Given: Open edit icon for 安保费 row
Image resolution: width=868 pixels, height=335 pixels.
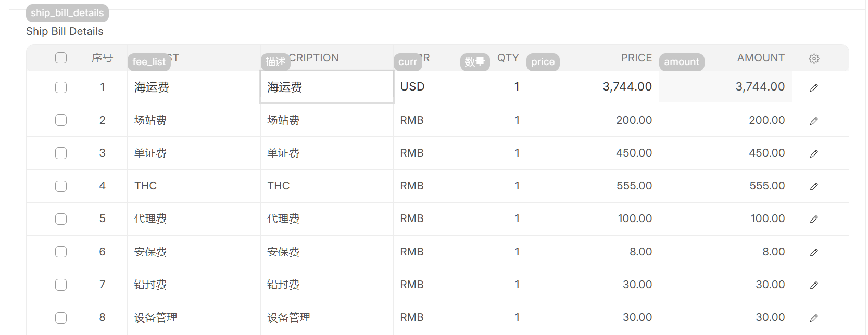Looking at the screenshot, I should click(x=814, y=252).
